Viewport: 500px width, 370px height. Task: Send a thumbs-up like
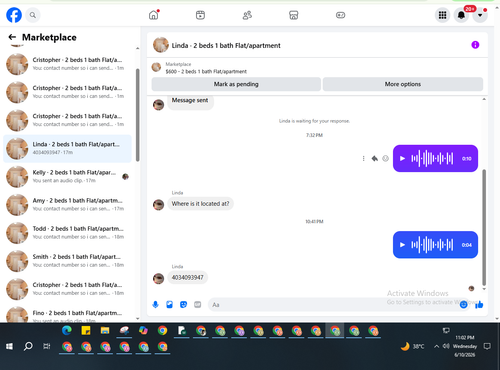(x=479, y=304)
